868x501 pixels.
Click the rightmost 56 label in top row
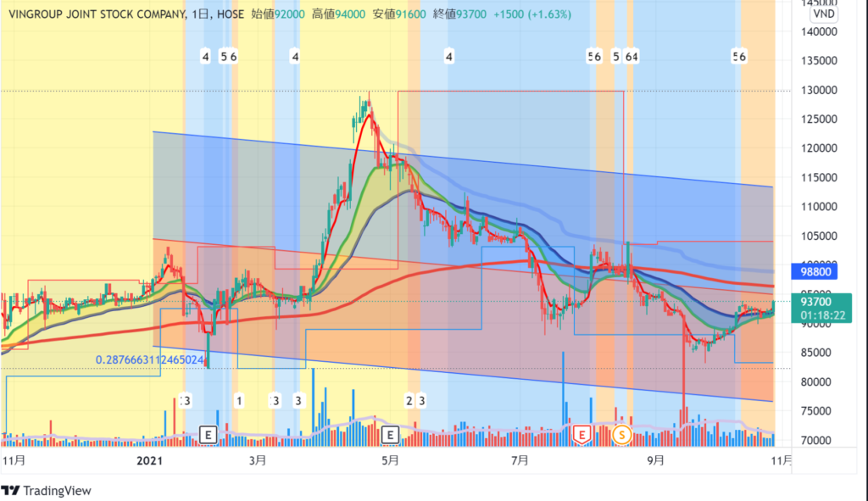point(739,57)
